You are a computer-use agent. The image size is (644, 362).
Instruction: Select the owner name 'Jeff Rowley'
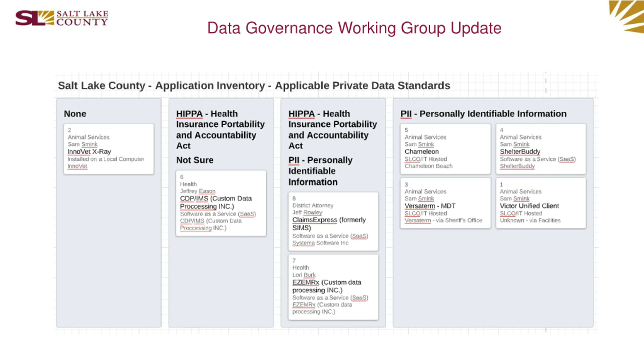(x=307, y=212)
